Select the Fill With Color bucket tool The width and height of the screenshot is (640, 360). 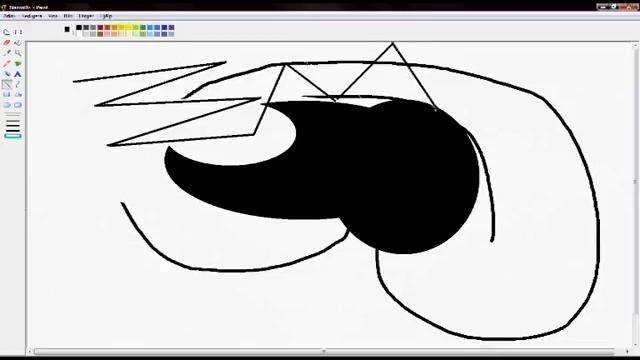(18, 42)
